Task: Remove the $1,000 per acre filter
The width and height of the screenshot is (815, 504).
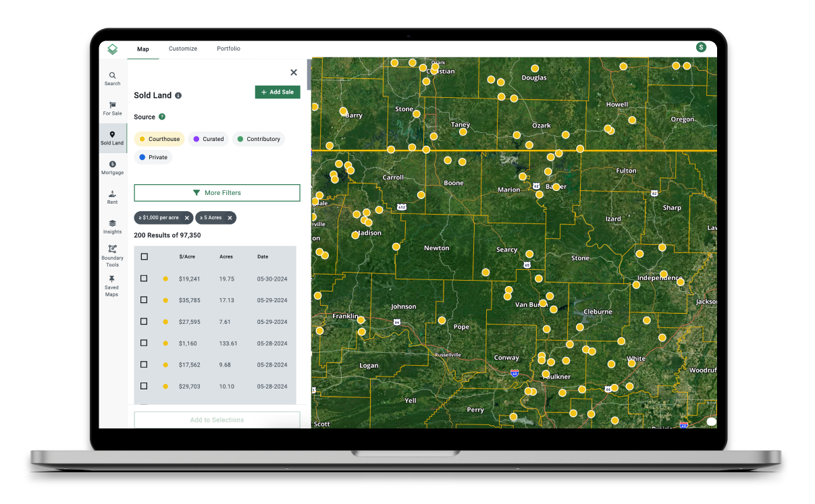Action: 187,218
